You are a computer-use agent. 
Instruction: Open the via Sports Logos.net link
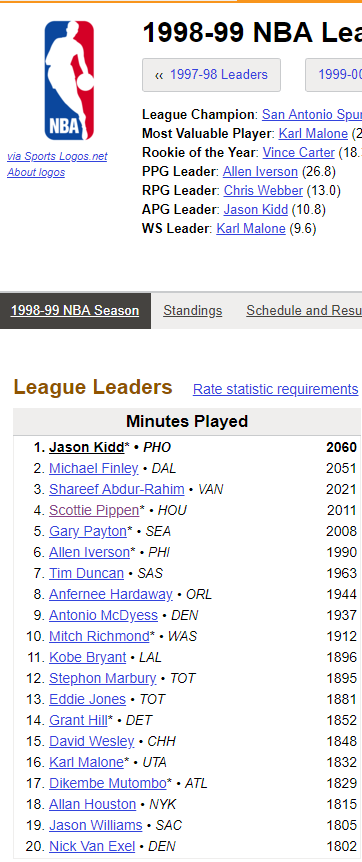[57, 156]
